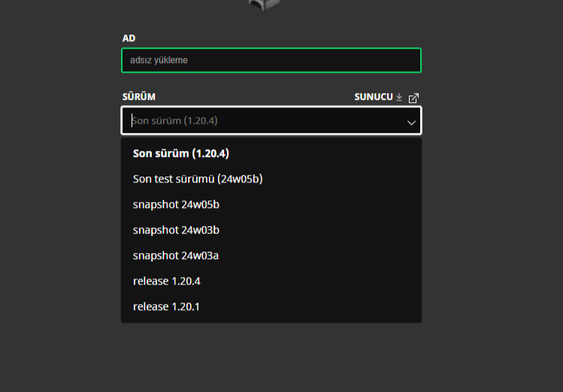This screenshot has height=392, width=563.
Task: Focus the AD name input field
Action: 271,60
